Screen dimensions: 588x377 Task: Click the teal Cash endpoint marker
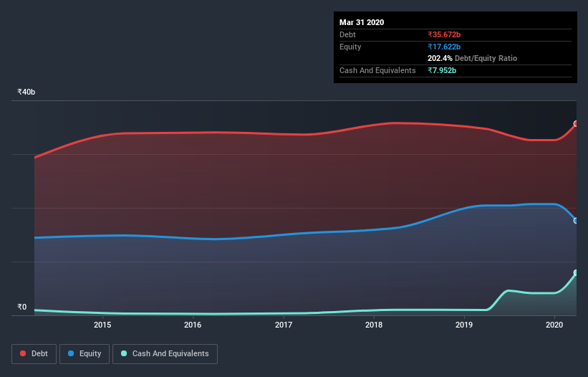click(x=576, y=272)
